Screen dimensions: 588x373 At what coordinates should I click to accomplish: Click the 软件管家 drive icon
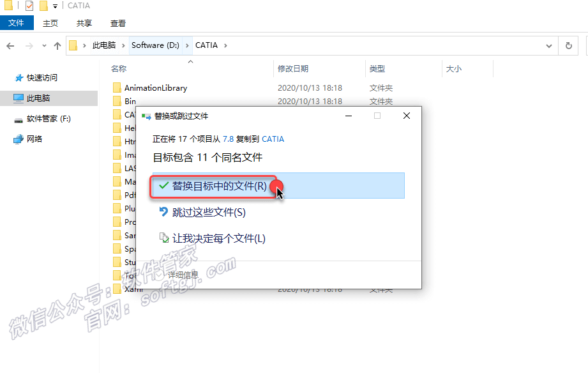[19, 120]
